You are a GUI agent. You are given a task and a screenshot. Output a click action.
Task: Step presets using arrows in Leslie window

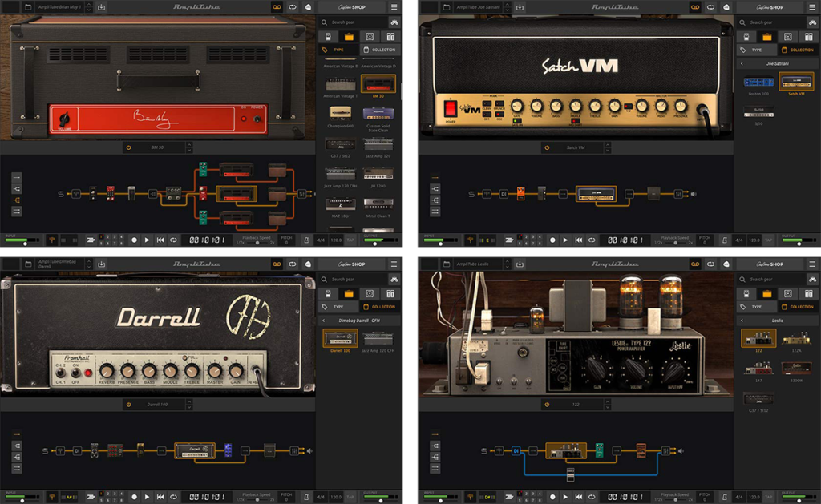click(x=507, y=264)
